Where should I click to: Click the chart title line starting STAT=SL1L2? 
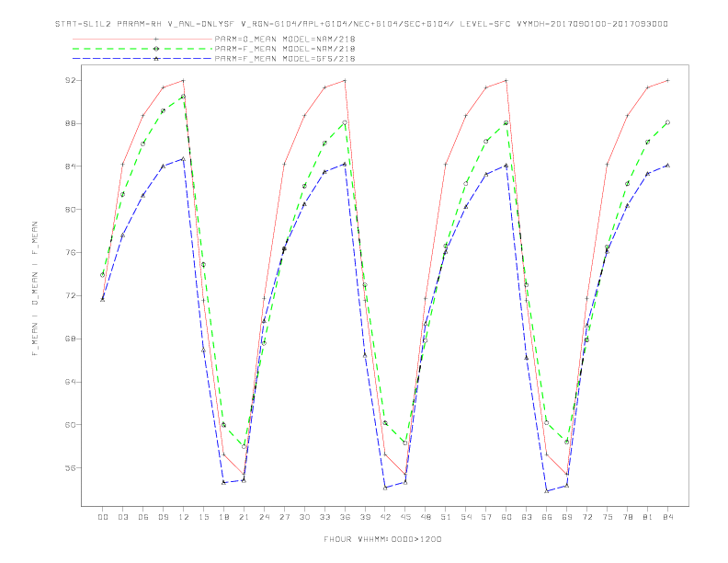tap(361, 24)
